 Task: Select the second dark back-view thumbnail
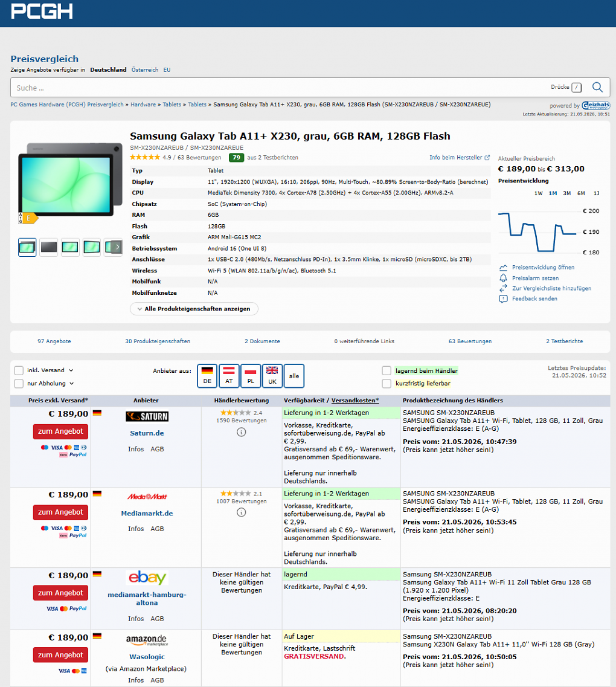(x=48, y=247)
